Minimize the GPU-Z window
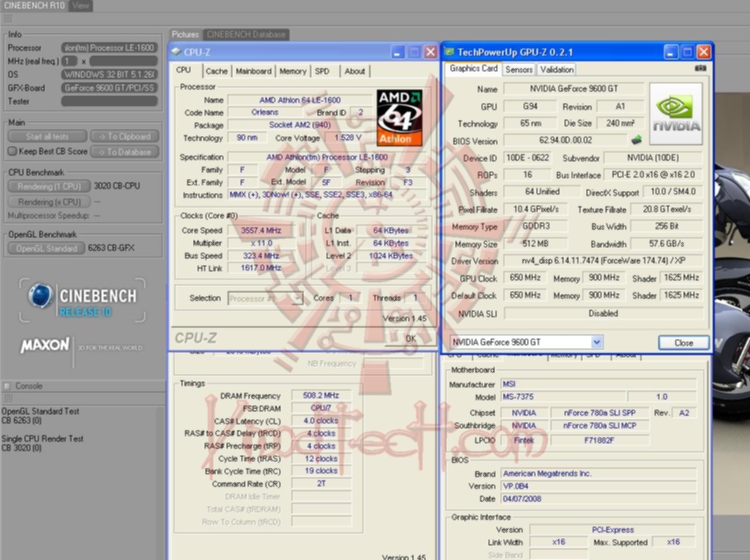Screen dimensions: 750x560 [670, 51]
